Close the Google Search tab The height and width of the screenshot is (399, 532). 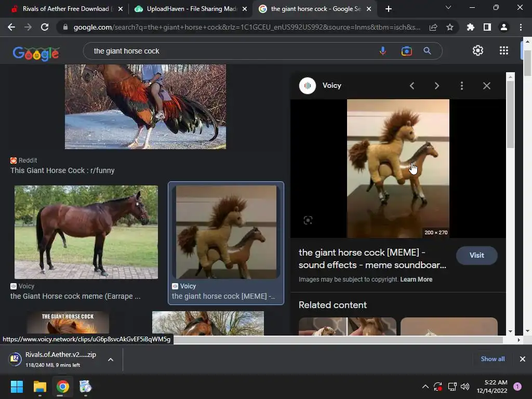pos(369,9)
